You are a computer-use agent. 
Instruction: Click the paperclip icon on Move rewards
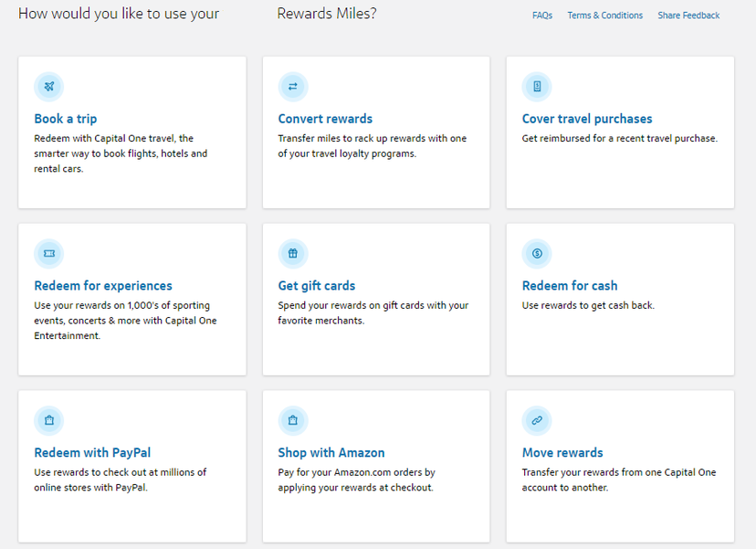tap(536, 420)
